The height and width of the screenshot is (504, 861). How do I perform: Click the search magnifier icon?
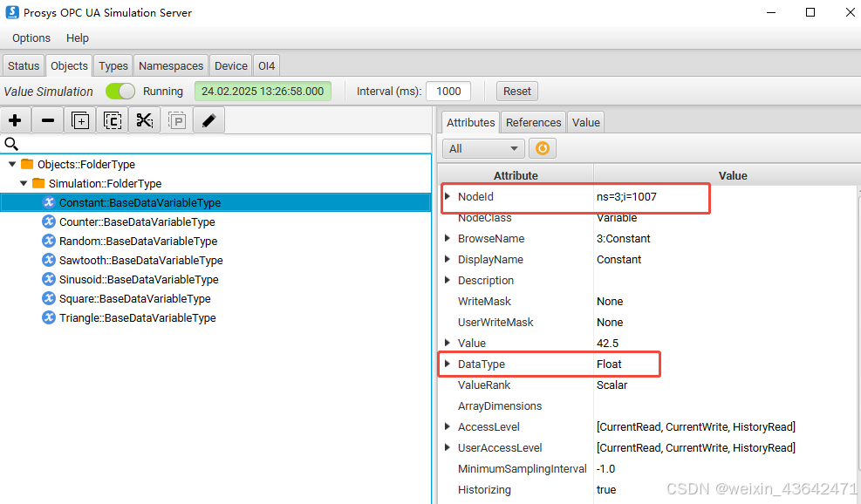pos(11,144)
